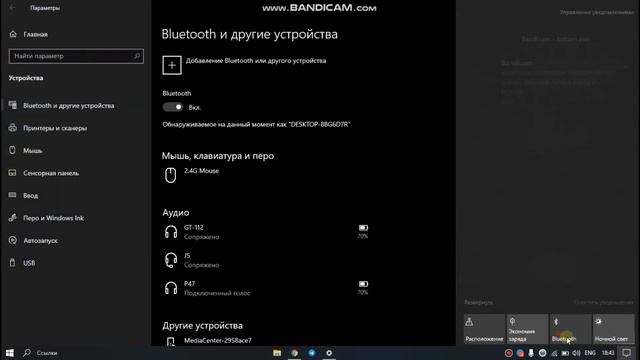Screen dimensions: 640x360
Task: Open Chrome from the taskbar
Action: (294, 353)
